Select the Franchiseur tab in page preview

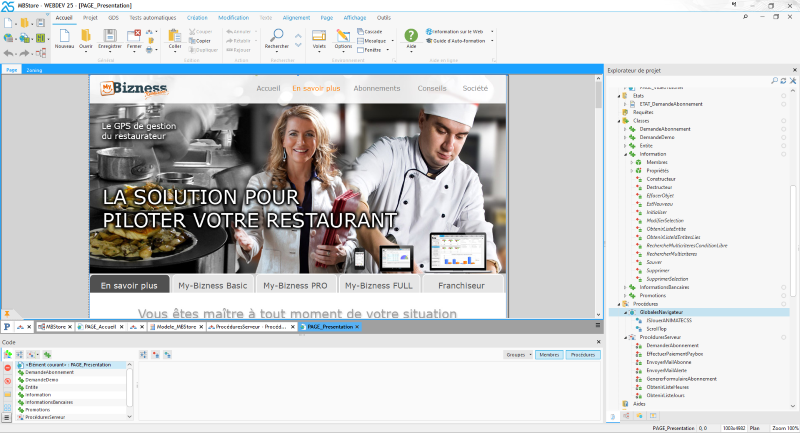(461, 285)
